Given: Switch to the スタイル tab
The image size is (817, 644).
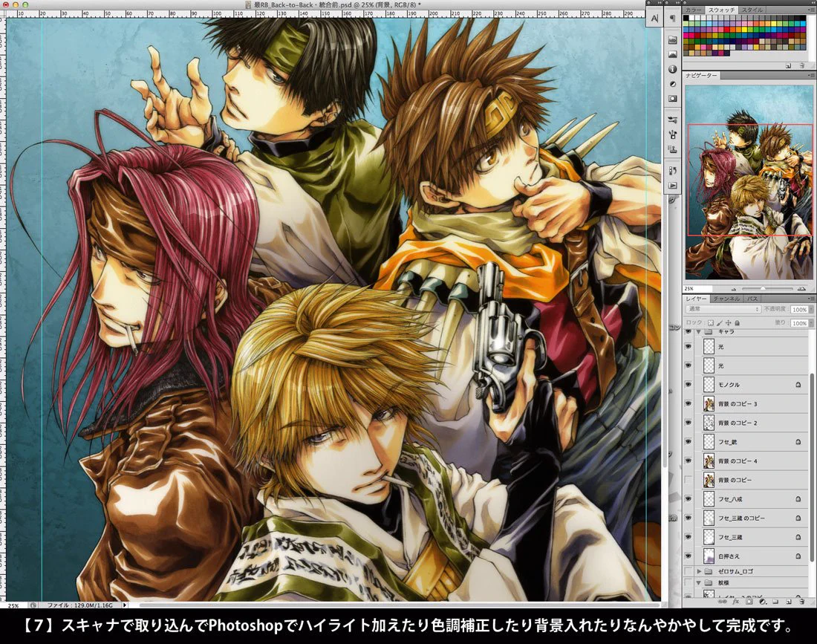Looking at the screenshot, I should pos(752,10).
